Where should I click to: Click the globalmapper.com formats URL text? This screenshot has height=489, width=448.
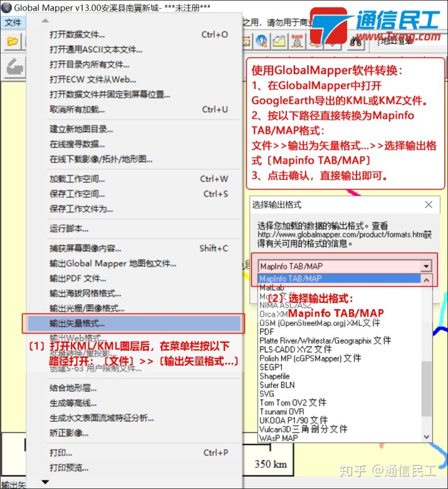(340, 235)
